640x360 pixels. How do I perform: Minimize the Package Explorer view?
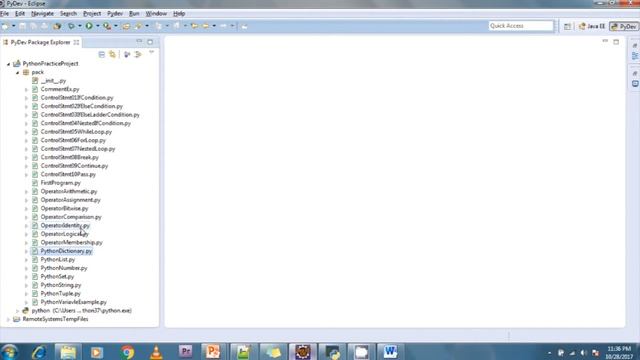pos(139,41)
